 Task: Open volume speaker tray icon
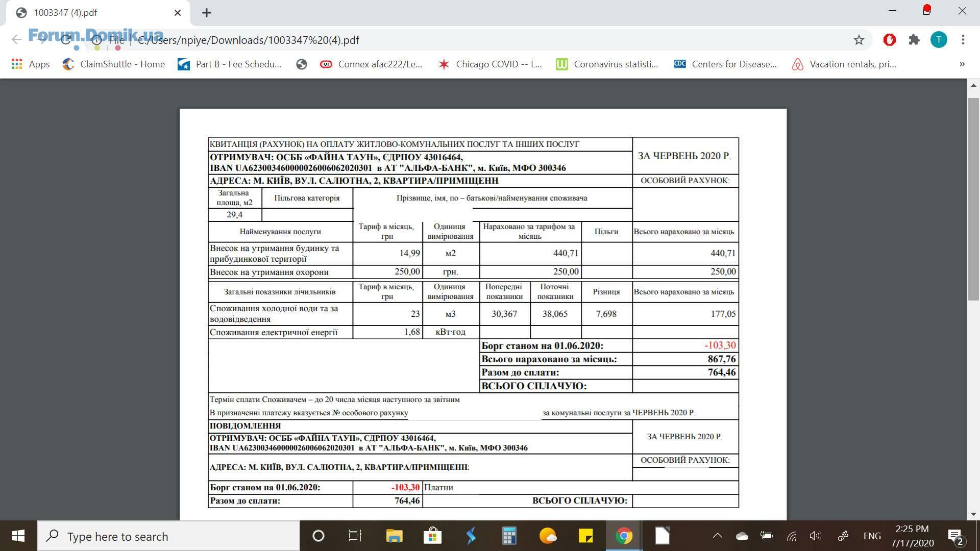(815, 536)
